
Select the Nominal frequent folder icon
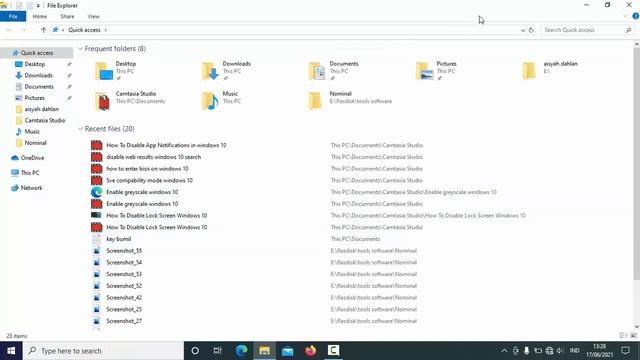(316, 101)
